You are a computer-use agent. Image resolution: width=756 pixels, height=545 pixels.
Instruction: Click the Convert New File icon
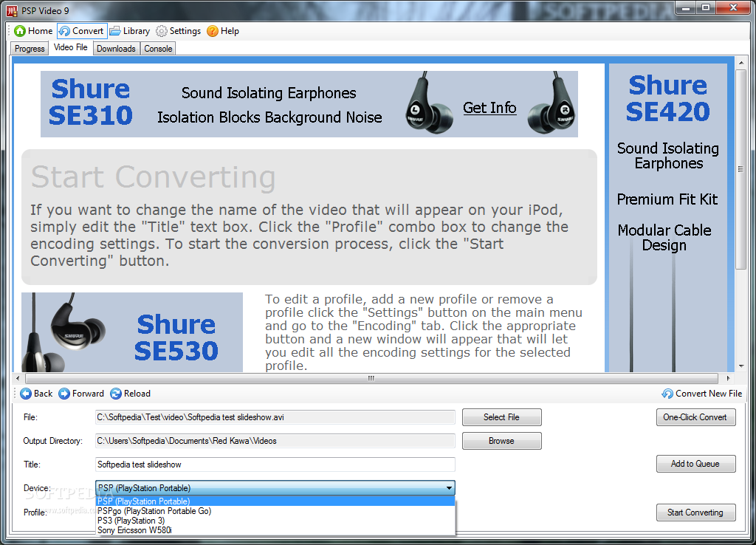[667, 394]
